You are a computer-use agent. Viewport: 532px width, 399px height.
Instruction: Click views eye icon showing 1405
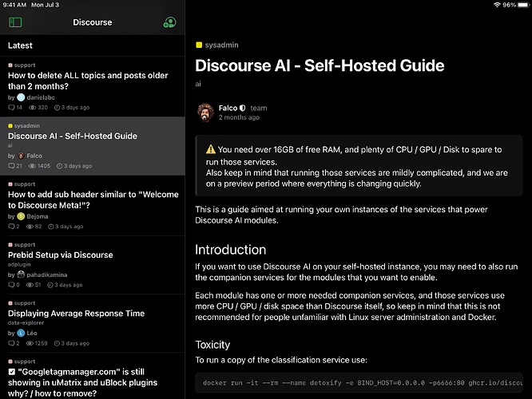(x=32, y=166)
